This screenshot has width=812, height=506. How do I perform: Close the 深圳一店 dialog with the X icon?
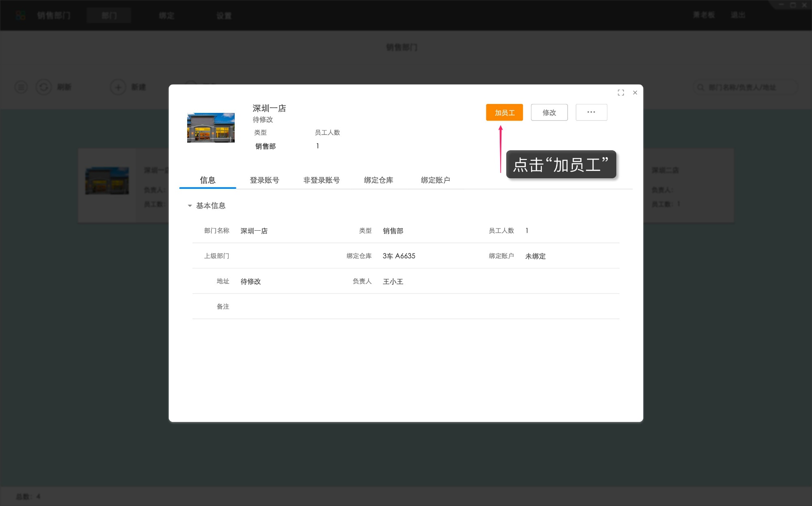click(x=635, y=93)
